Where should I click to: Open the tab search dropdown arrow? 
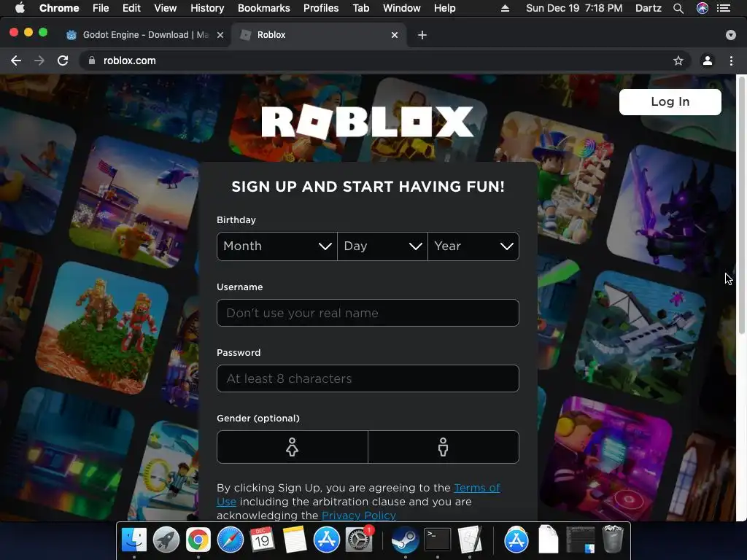pos(730,35)
